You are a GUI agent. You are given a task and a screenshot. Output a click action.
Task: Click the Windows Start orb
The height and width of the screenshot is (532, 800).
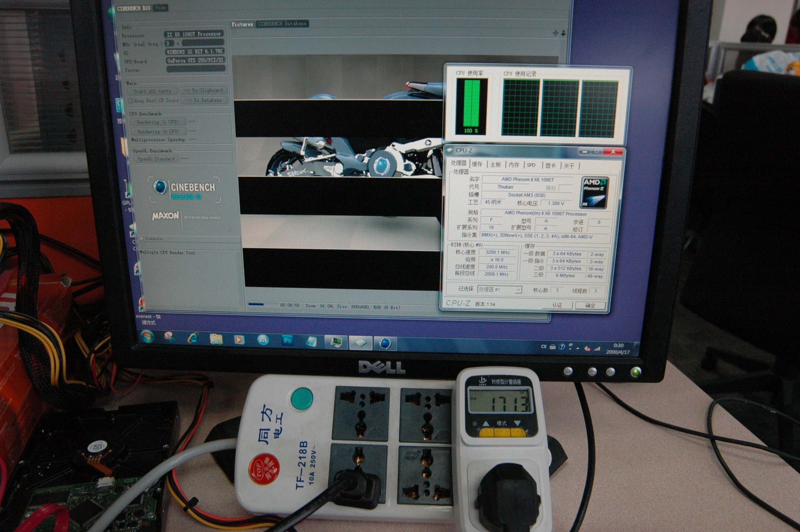[x=147, y=337]
